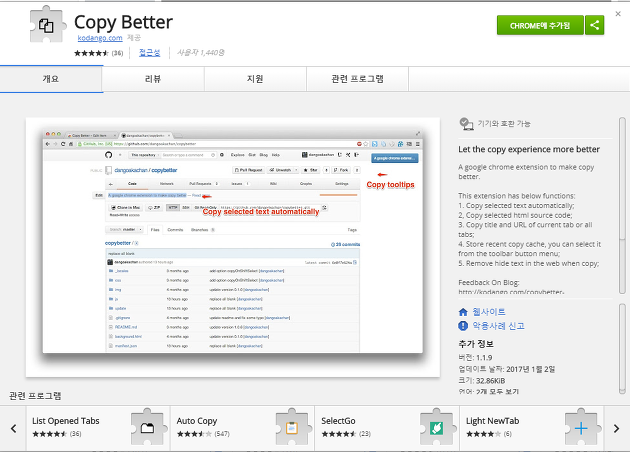Click the '2개 모두 보기' languages link
This screenshot has height=452, width=630.
(x=497, y=391)
